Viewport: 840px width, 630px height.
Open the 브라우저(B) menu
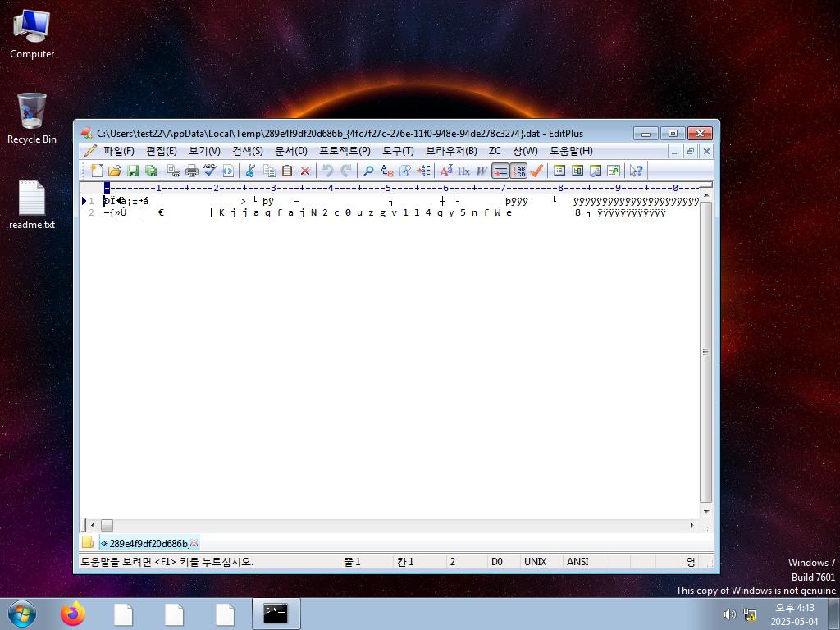[x=451, y=151]
